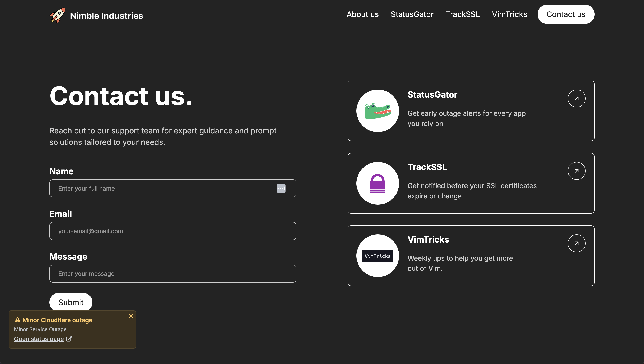Open StatusGator card arrow icon

tap(576, 98)
